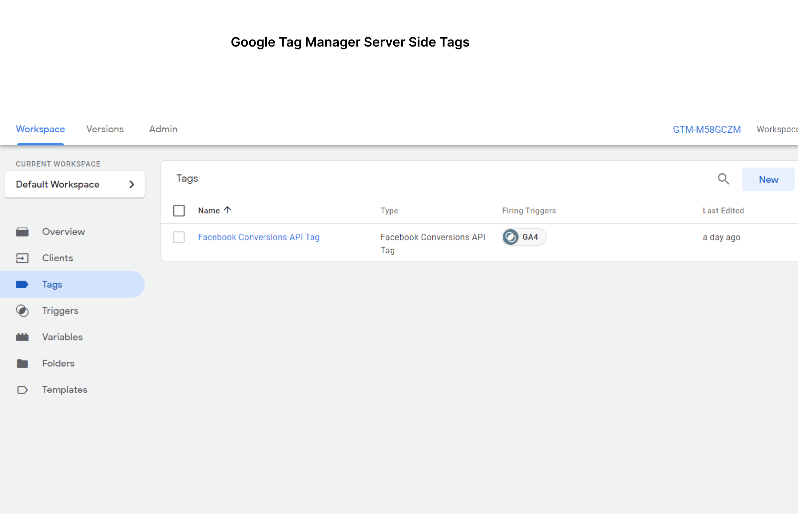
Task: Click the Variables brick icon
Action: click(x=22, y=337)
